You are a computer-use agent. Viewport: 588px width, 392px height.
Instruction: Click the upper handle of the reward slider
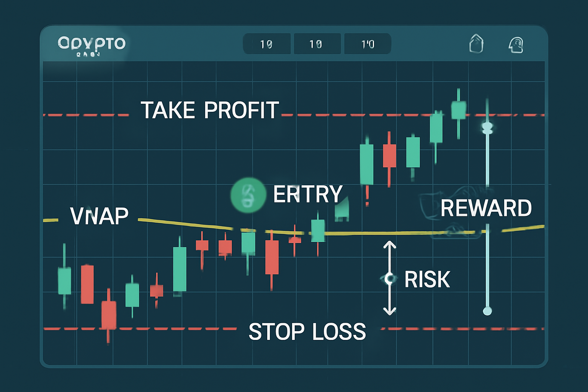point(487,128)
